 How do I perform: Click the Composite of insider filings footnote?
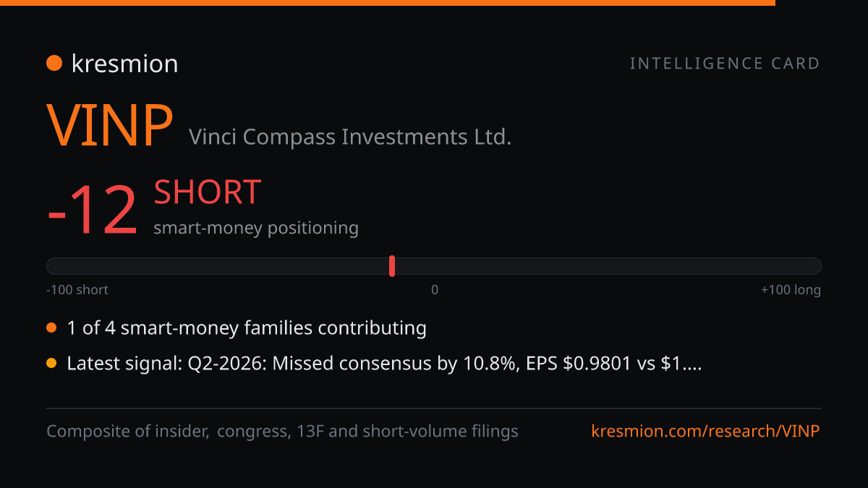[x=282, y=432]
